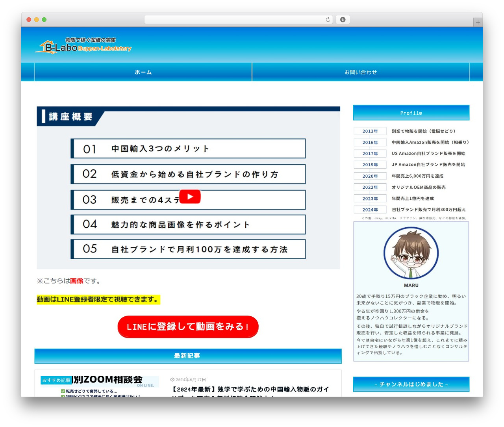This screenshot has width=504, height=427.
Task: Click the 2016年 timeline label
Action: tap(370, 143)
